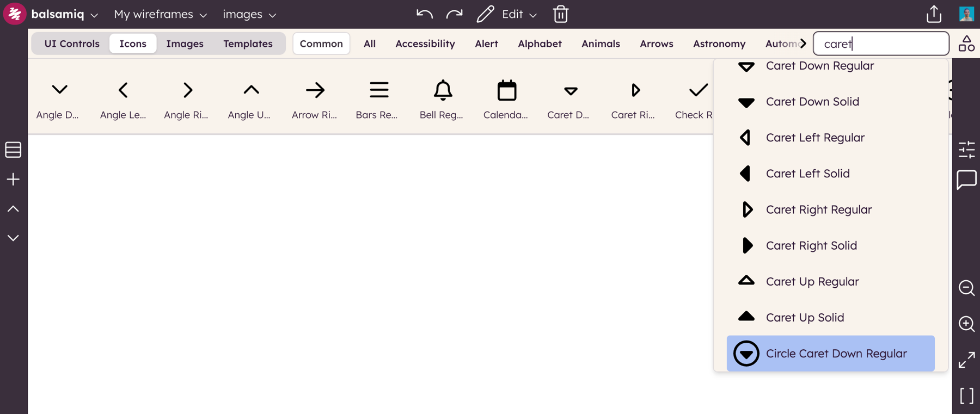
Task: Open the balsamiq main menu dropdown
Action: click(x=64, y=14)
